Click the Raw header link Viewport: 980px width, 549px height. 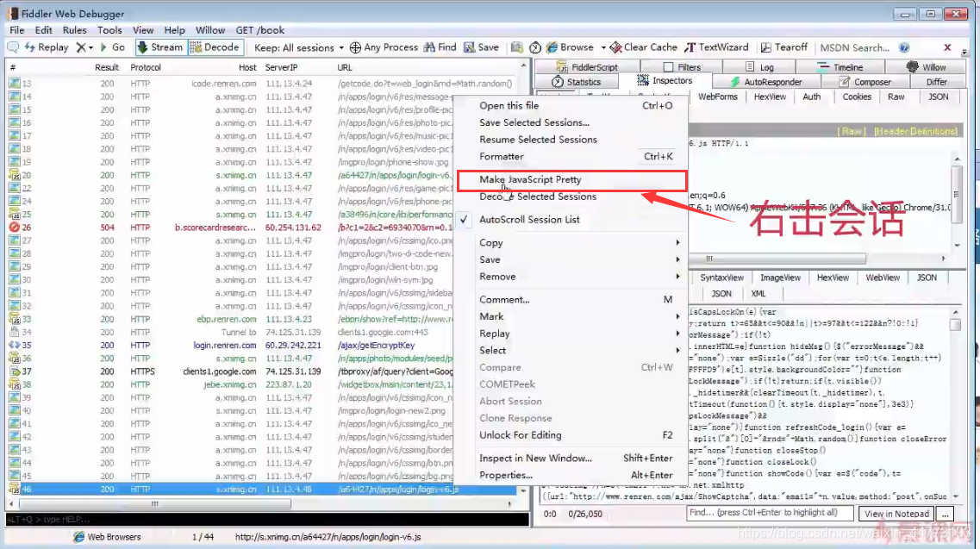point(852,131)
